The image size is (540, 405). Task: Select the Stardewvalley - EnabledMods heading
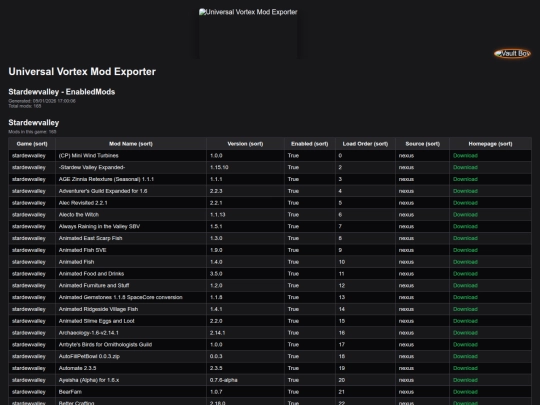[x=62, y=92]
